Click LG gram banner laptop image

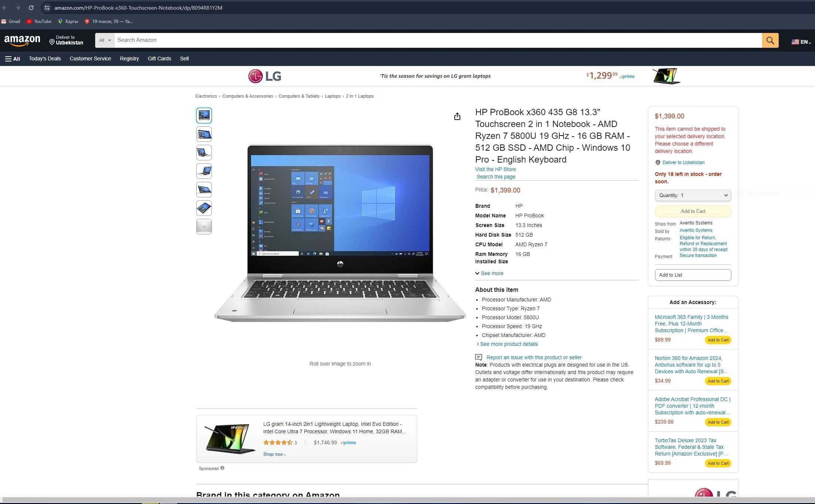coord(667,76)
